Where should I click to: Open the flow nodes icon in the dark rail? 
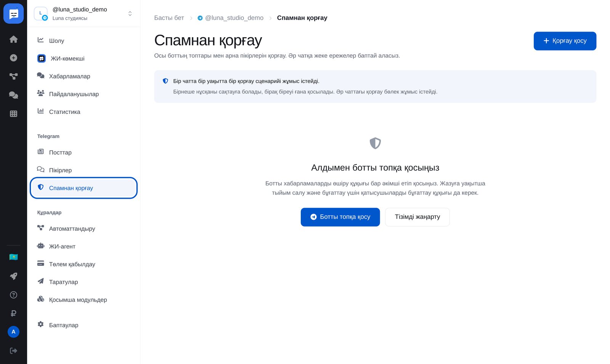pos(13,77)
